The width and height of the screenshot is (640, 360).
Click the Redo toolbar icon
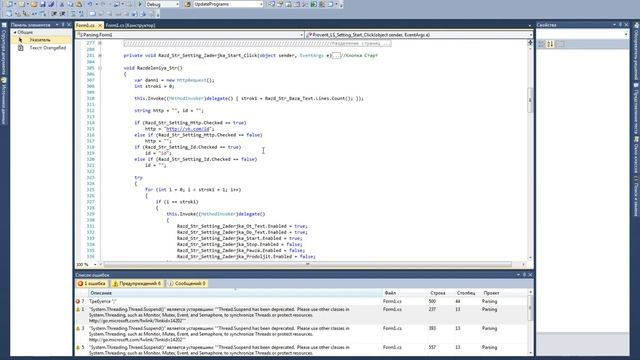pos(103,4)
